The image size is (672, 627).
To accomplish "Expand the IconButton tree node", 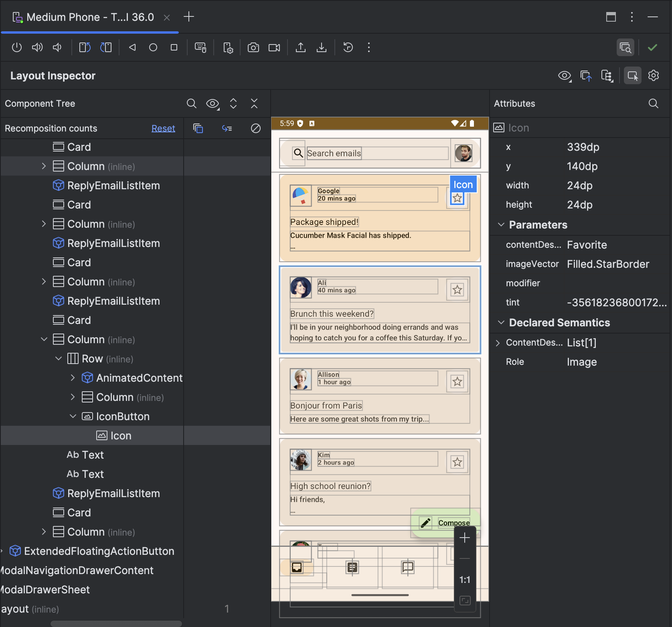I will coord(73,416).
